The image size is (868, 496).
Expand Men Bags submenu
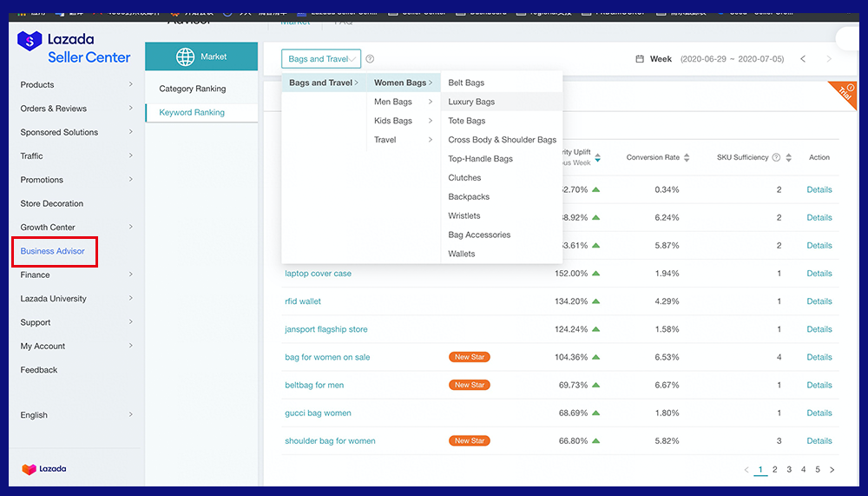point(403,102)
